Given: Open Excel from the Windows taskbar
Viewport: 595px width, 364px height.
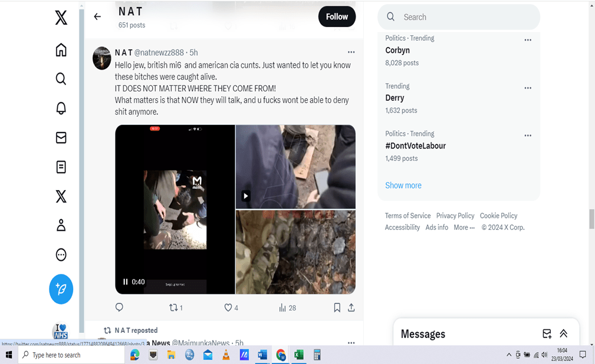Looking at the screenshot, I should 298,355.
